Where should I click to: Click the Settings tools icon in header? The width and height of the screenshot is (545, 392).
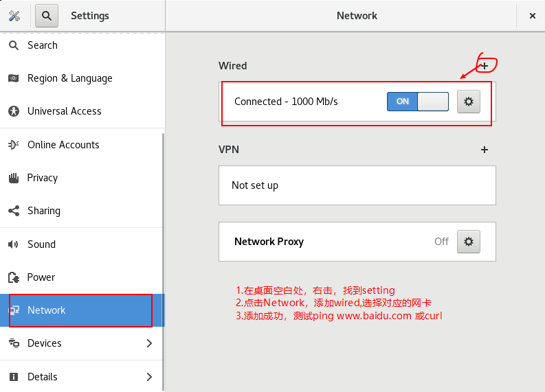click(14, 16)
